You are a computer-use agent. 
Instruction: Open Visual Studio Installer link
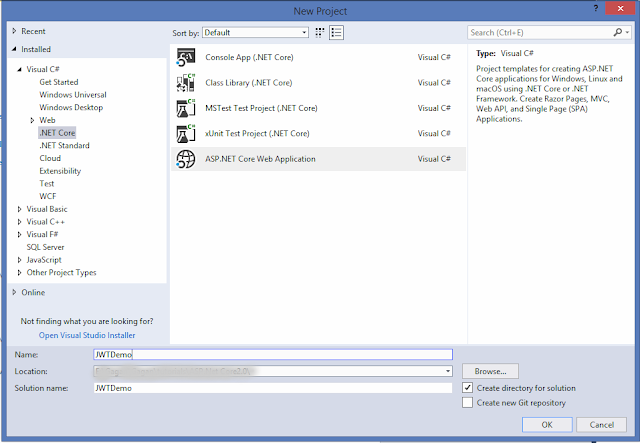(x=87, y=335)
